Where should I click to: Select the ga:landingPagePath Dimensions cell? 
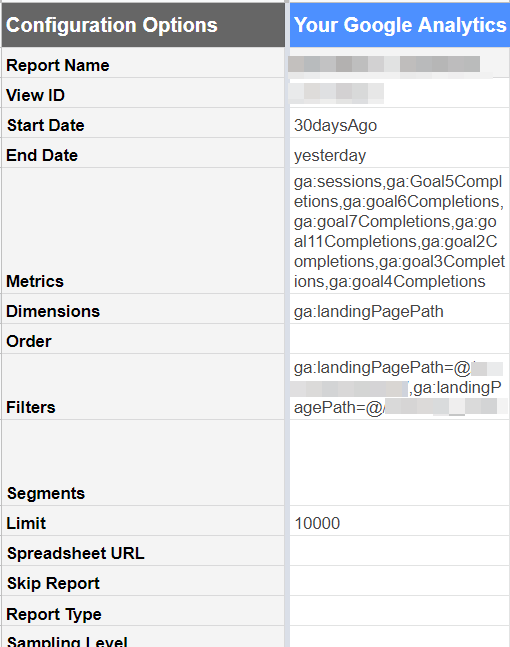[x=400, y=309]
